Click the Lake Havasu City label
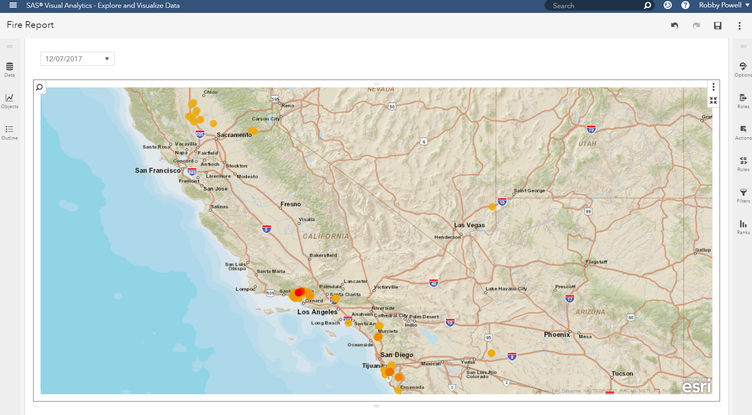Screen dimensions: 752x415 point(506,289)
